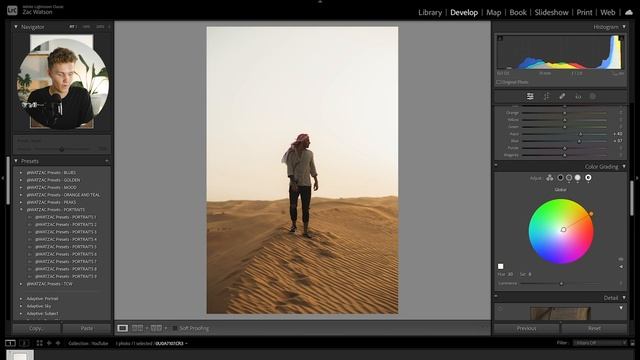The image size is (640, 360).
Task: Choose the Highlights color grading circle
Action: (578, 178)
